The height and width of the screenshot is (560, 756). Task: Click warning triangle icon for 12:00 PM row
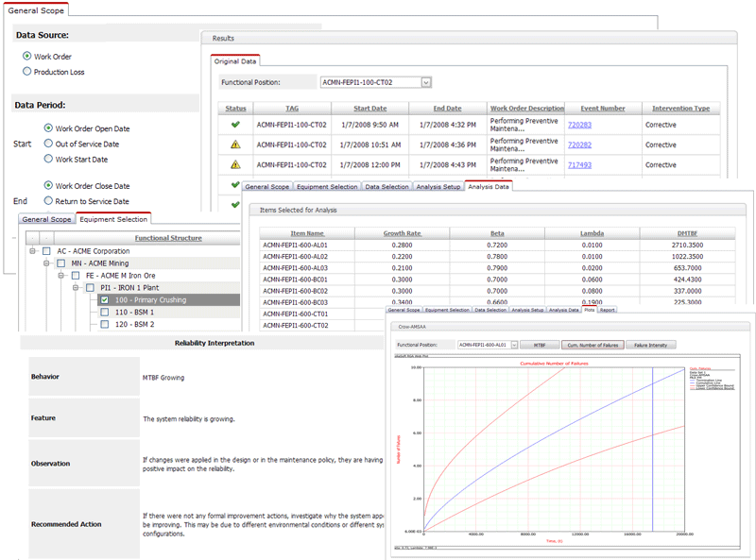(235, 164)
